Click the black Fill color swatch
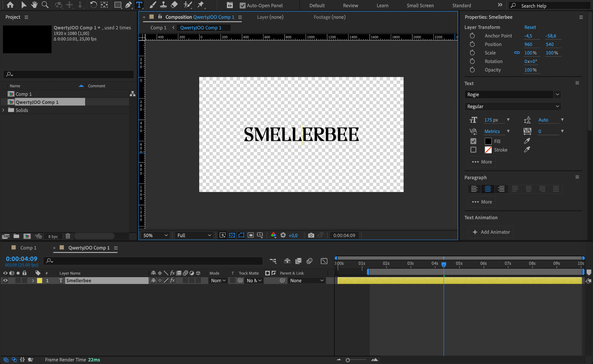Screen dimensions: 593x364 coord(488,141)
